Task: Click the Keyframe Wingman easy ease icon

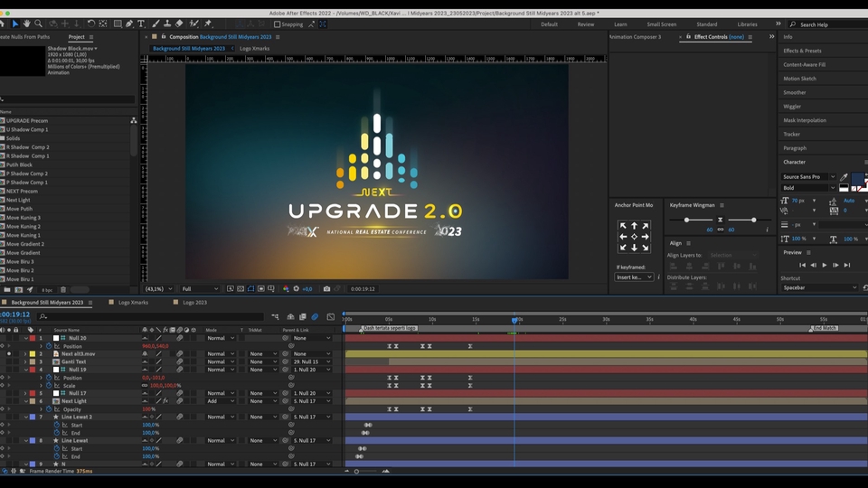Action: tap(720, 220)
